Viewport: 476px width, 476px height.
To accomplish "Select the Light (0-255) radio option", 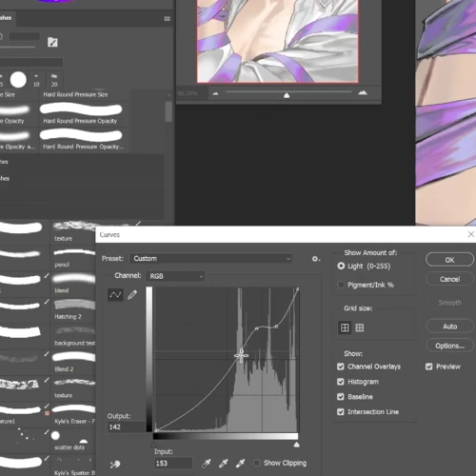I will [x=341, y=266].
